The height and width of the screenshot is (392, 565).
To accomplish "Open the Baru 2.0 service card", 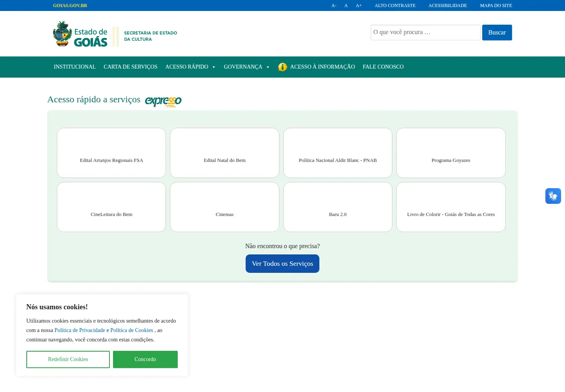I will 338,207.
